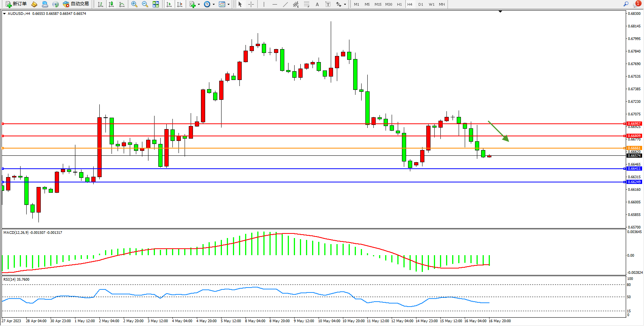Switch chart to line chart mode
The image size is (644, 326).
[x=122, y=4]
